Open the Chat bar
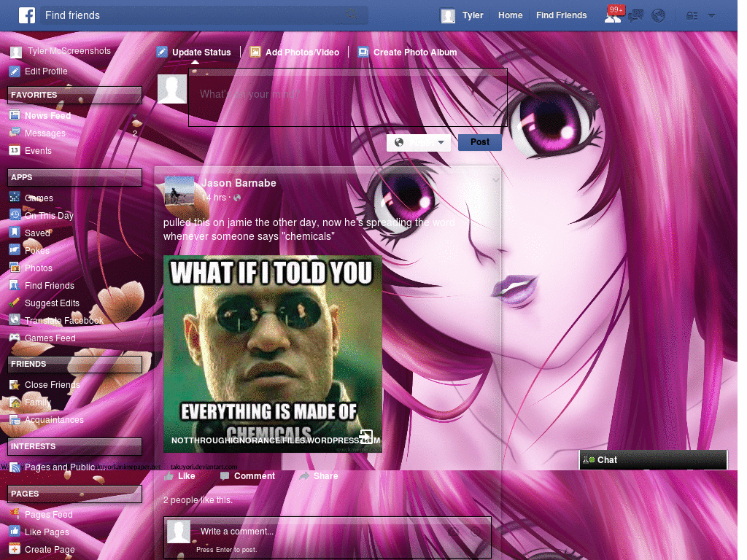Screen dimensions: 747x560 [653, 460]
